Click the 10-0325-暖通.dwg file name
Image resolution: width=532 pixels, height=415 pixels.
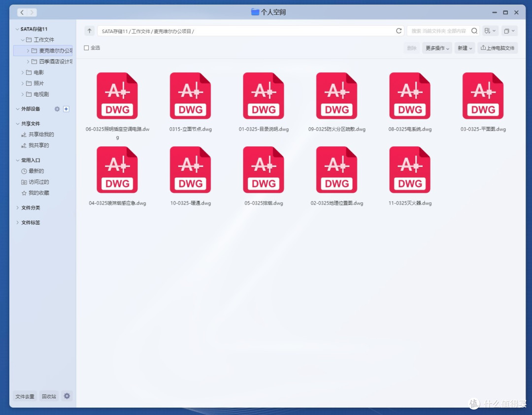click(x=190, y=203)
